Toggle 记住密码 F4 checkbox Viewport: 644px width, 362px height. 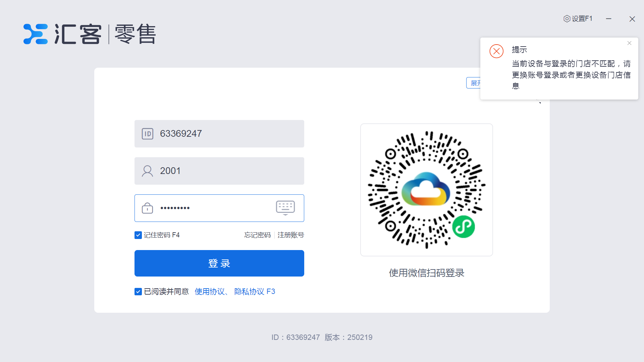coord(138,235)
